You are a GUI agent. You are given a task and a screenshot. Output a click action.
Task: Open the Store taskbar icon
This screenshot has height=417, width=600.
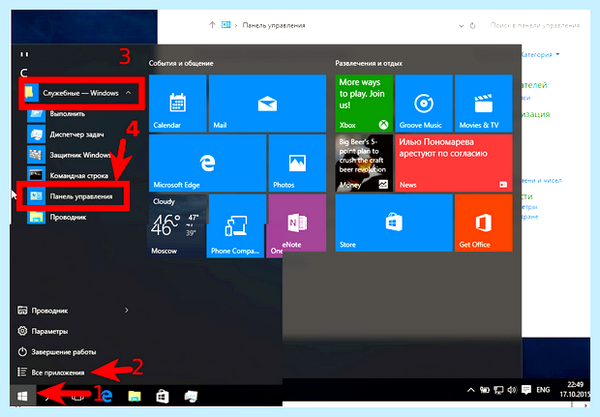pos(162,396)
